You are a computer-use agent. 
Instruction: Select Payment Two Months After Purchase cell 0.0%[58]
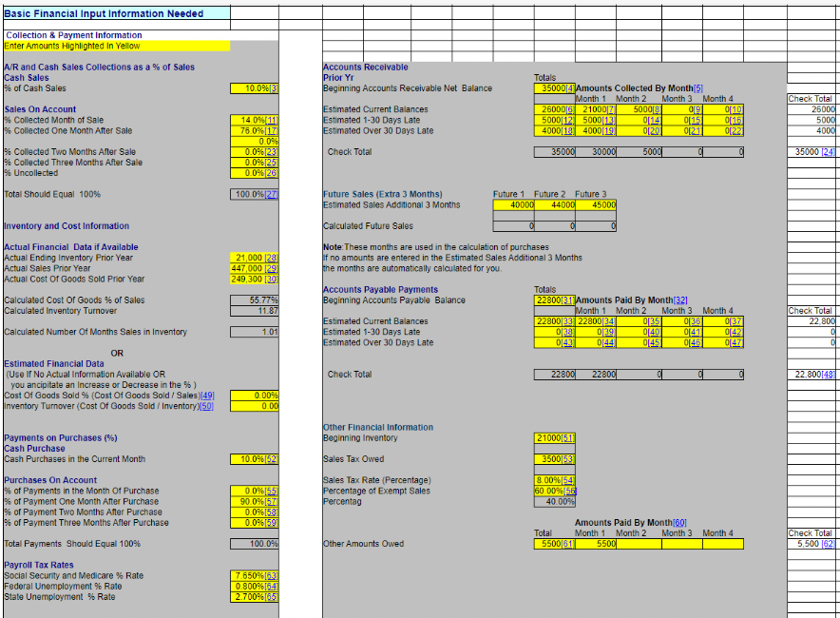click(x=255, y=512)
